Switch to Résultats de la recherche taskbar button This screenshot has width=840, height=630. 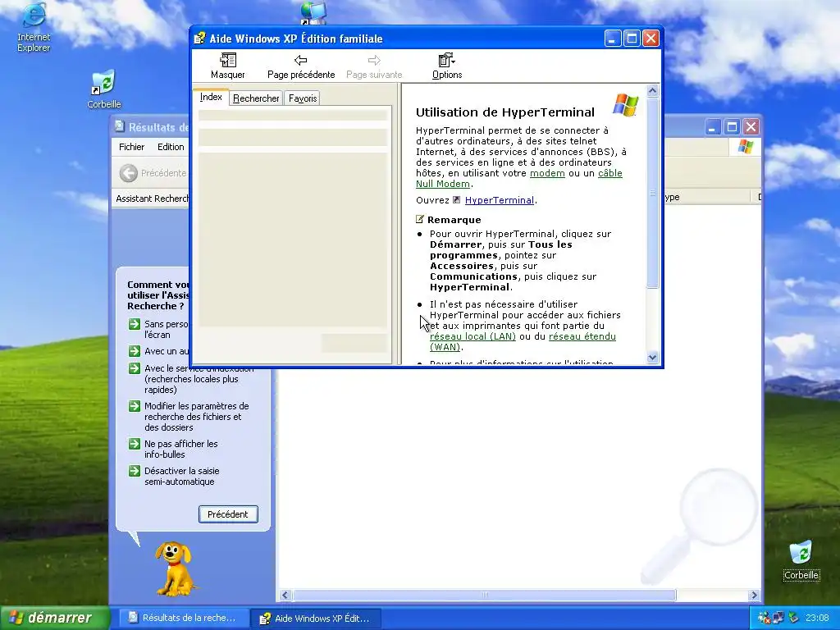point(183,618)
